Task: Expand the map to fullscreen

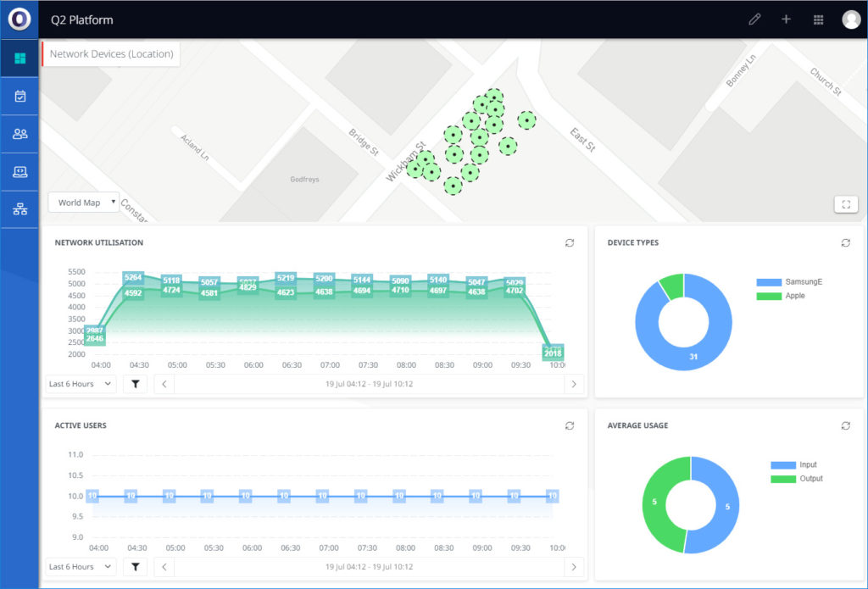Action: pos(846,204)
